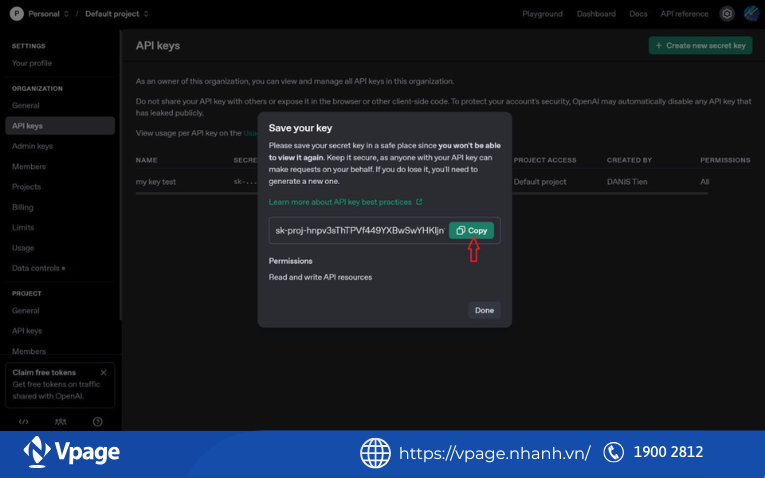
Task: Go to Your profile settings
Action: pos(32,63)
